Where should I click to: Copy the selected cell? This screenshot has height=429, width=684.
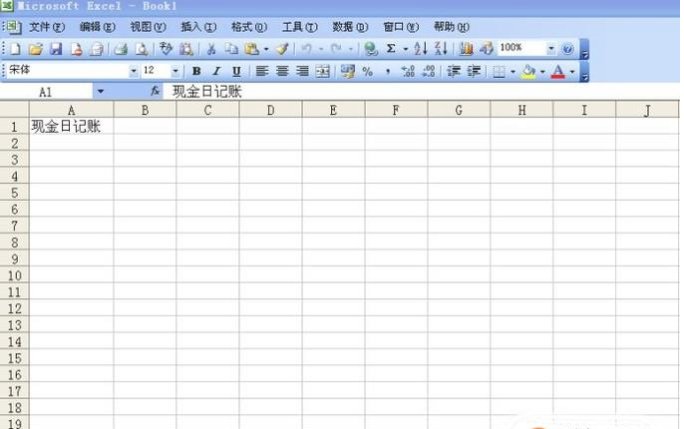(x=231, y=48)
